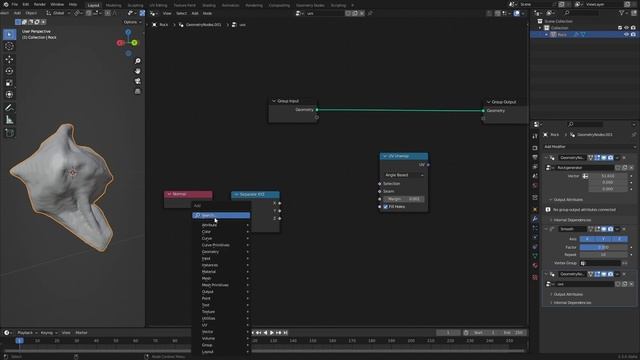Activate the Transform tool
This screenshot has height=360, width=640.
pos(9,95)
